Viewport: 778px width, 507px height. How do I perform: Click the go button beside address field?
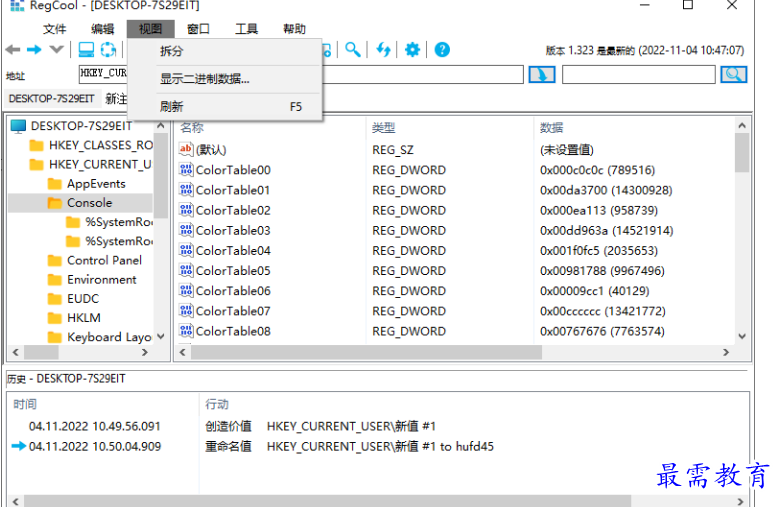pos(541,75)
